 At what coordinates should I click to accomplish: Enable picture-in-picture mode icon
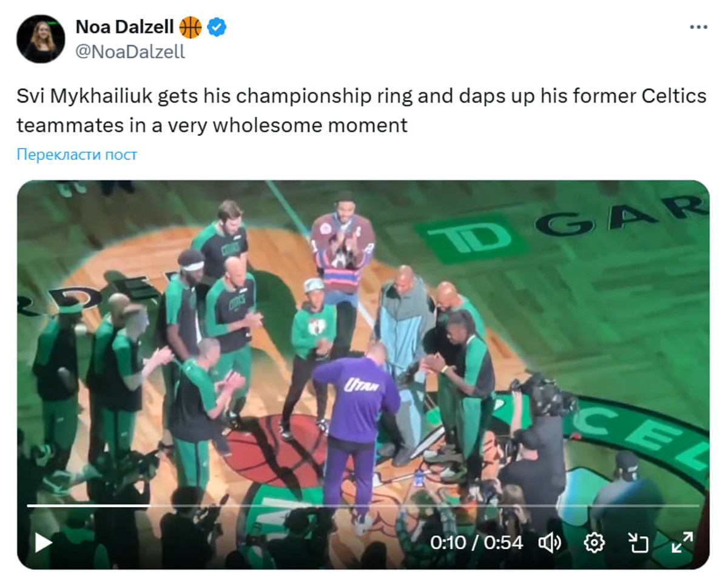tap(638, 542)
